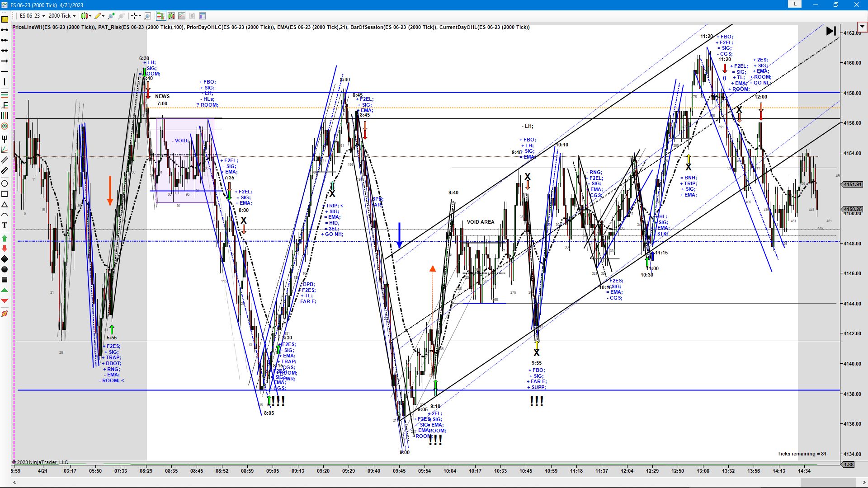Select the Fibonacci extensions tool
Image resolution: width=868 pixels, height=488 pixels.
(x=5, y=105)
